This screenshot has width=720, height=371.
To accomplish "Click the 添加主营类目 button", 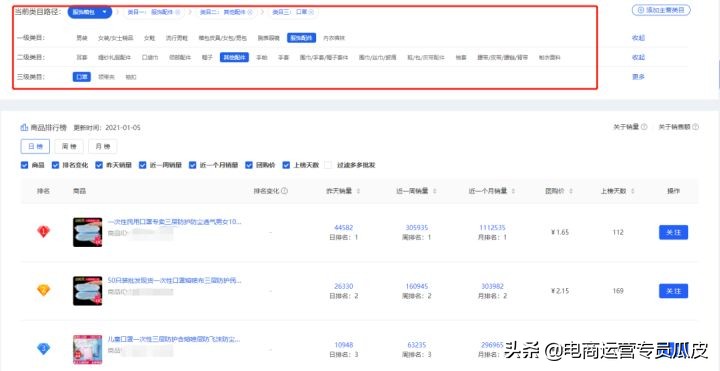I will coord(661,10).
